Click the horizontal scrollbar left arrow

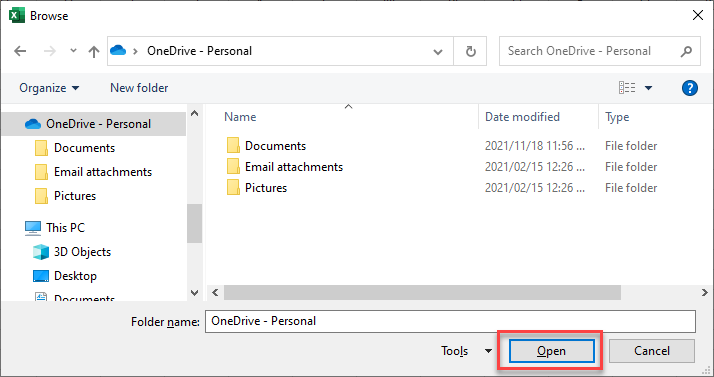215,292
